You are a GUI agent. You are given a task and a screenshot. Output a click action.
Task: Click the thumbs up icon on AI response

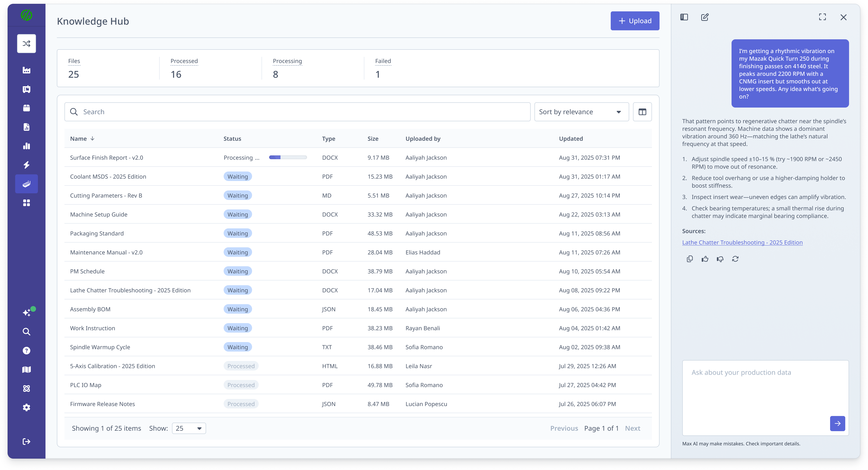[705, 259]
